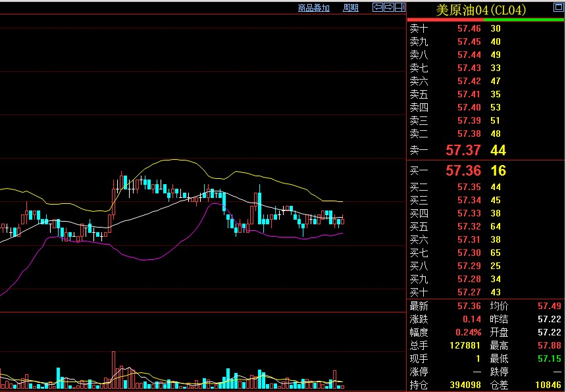Click the 涨跌 change value 0.14
The image size is (566, 392).
(x=472, y=319)
